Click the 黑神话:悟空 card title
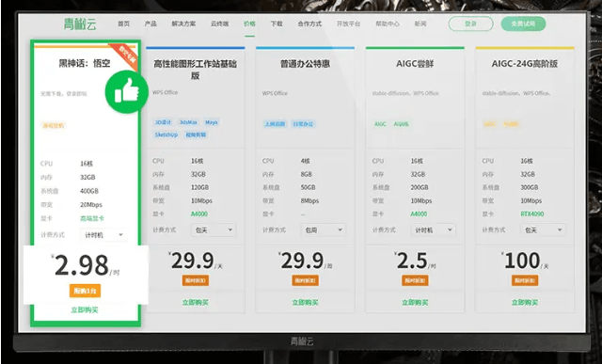 click(85, 63)
